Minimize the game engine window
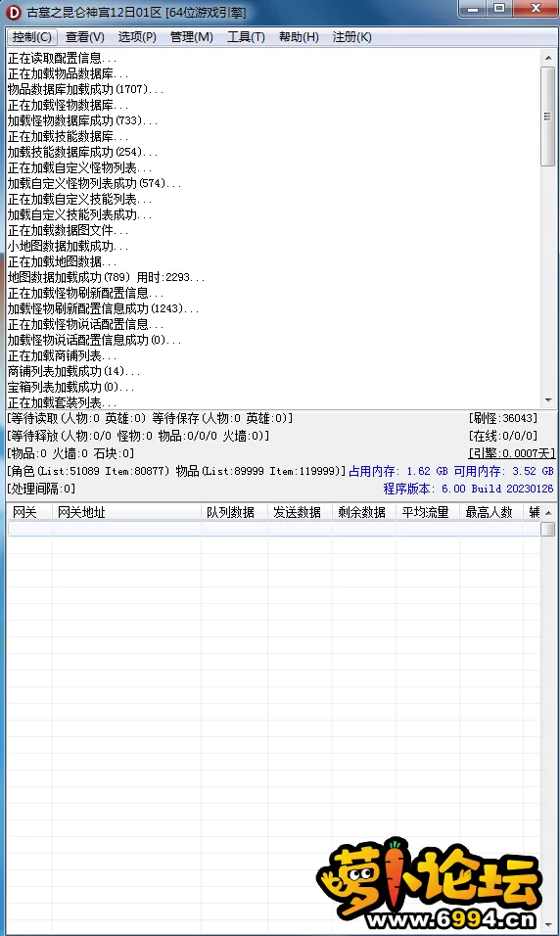 (474, 9)
